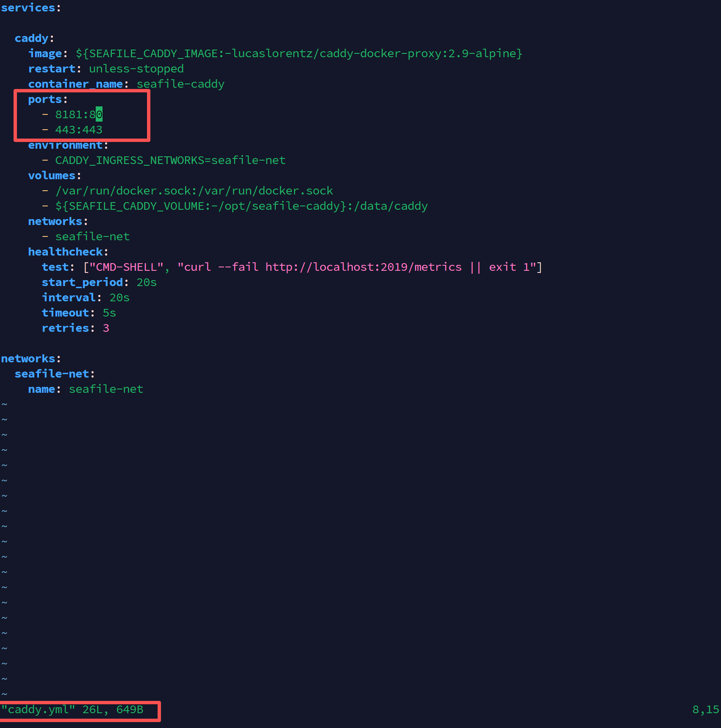Screen dimensions: 721x728
Task: Select the 'seafile-caddy' container name value
Action: [180, 84]
